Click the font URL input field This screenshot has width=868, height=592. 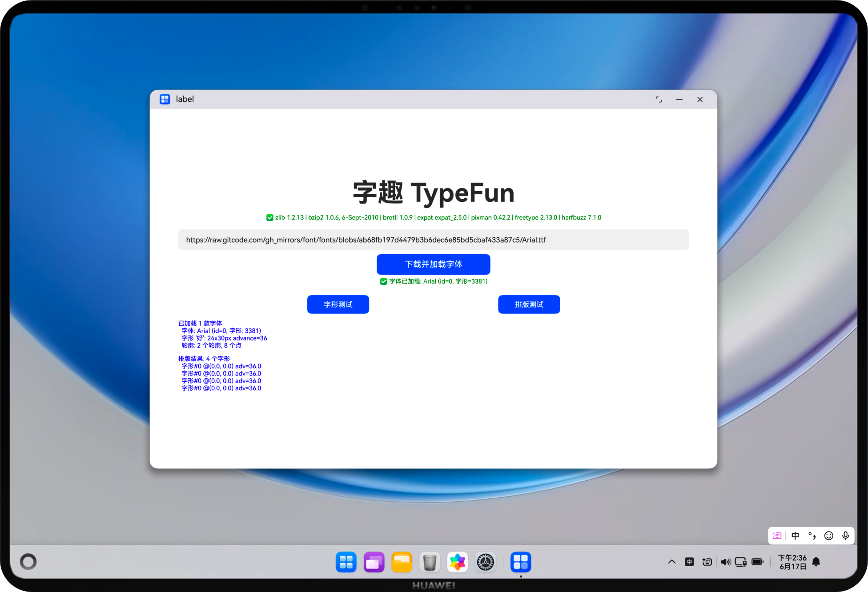click(x=434, y=240)
